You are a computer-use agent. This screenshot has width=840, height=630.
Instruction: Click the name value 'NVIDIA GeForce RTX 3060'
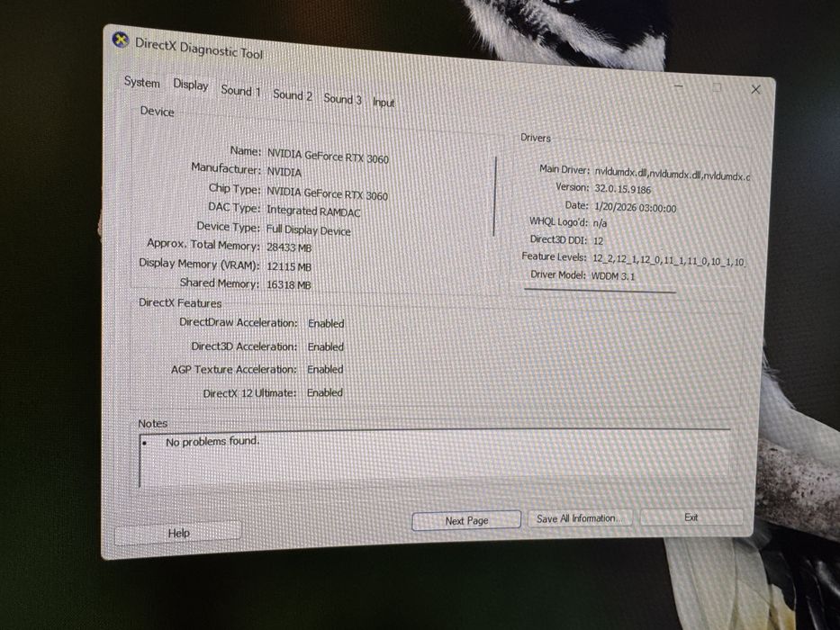click(x=328, y=156)
